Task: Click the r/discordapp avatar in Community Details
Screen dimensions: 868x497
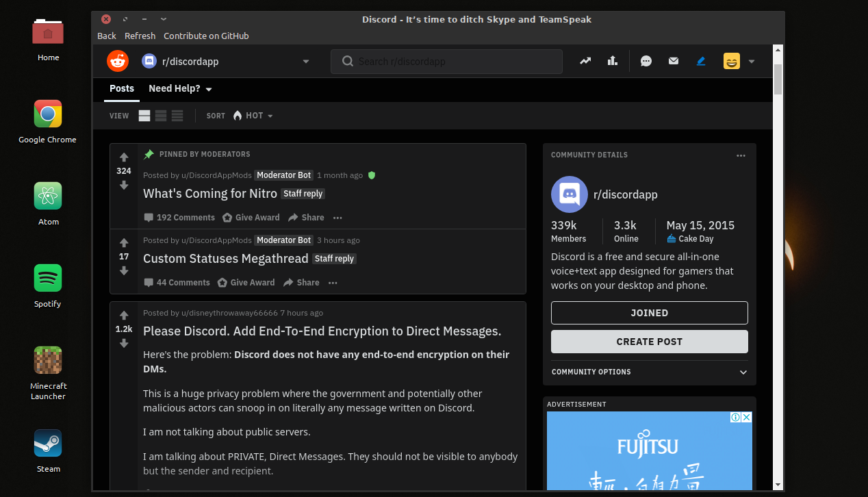Action: 570,194
